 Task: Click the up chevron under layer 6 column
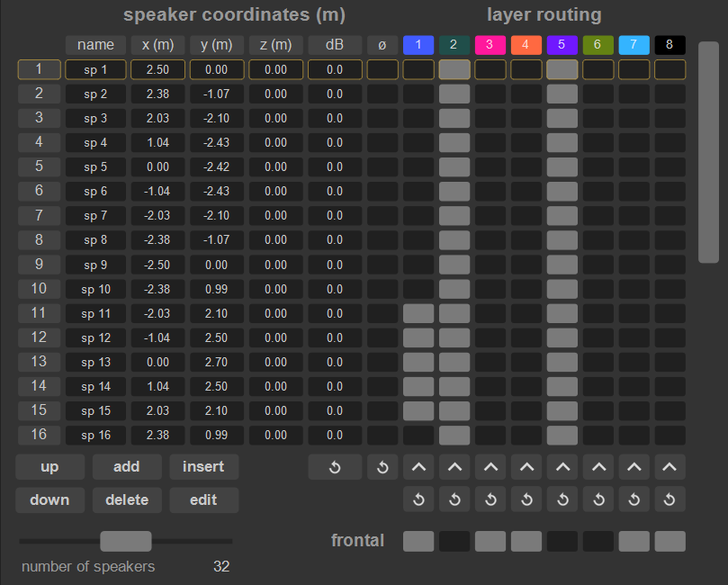pyautogui.click(x=598, y=466)
